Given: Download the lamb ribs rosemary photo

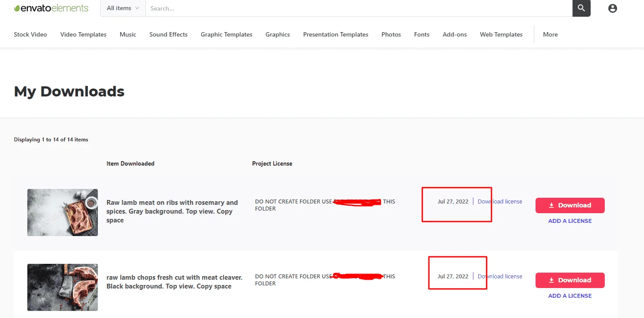Looking at the screenshot, I should [570, 205].
